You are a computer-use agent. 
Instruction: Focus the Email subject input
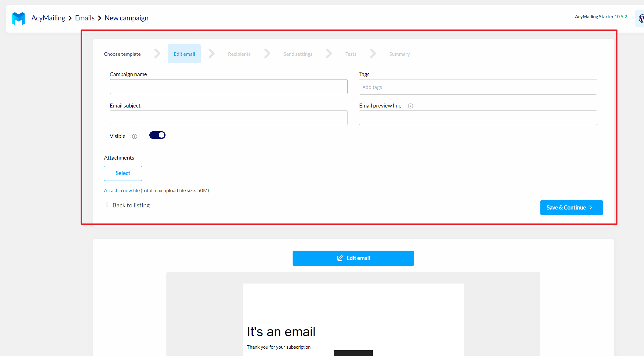coord(229,118)
